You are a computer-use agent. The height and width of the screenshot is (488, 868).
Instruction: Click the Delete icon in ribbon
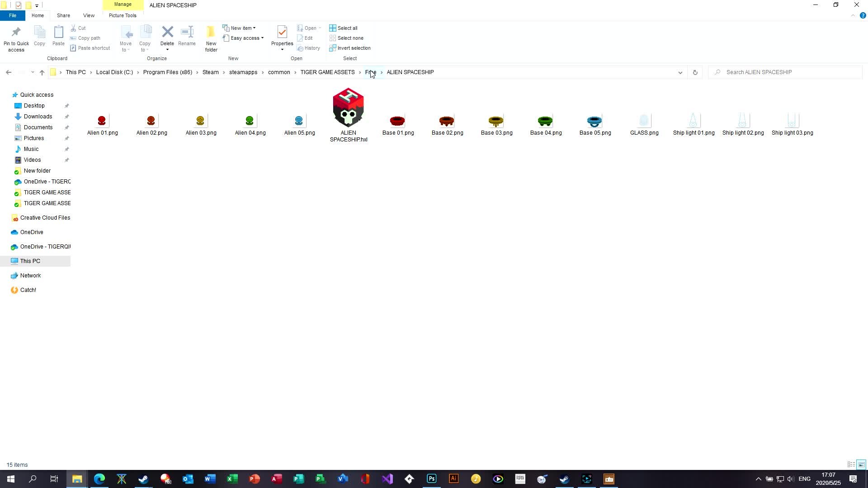[x=167, y=33]
